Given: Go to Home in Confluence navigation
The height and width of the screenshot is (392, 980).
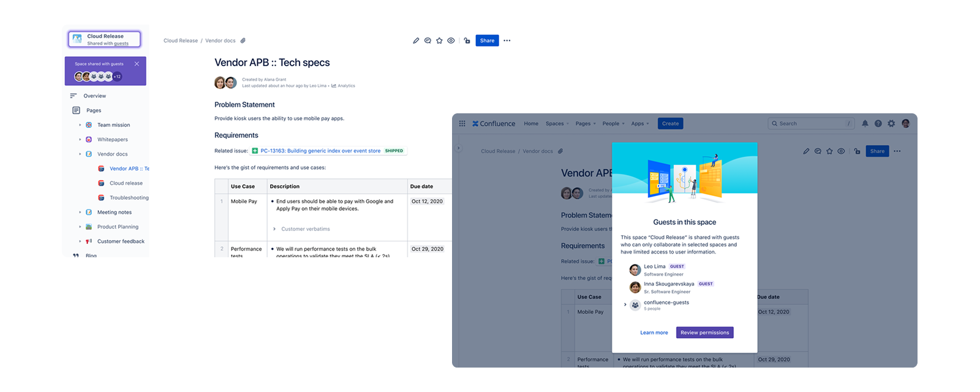Looking at the screenshot, I should 531,124.
